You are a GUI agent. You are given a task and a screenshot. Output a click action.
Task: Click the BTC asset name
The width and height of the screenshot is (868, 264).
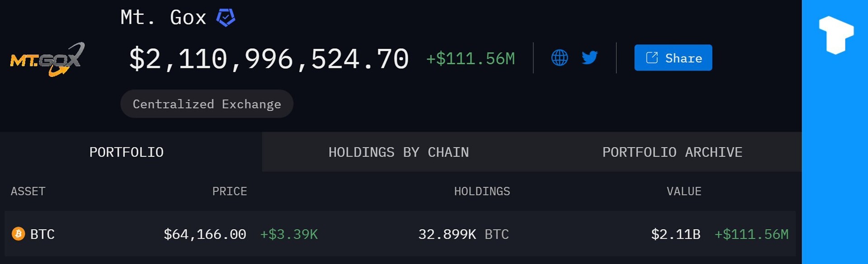[42, 234]
